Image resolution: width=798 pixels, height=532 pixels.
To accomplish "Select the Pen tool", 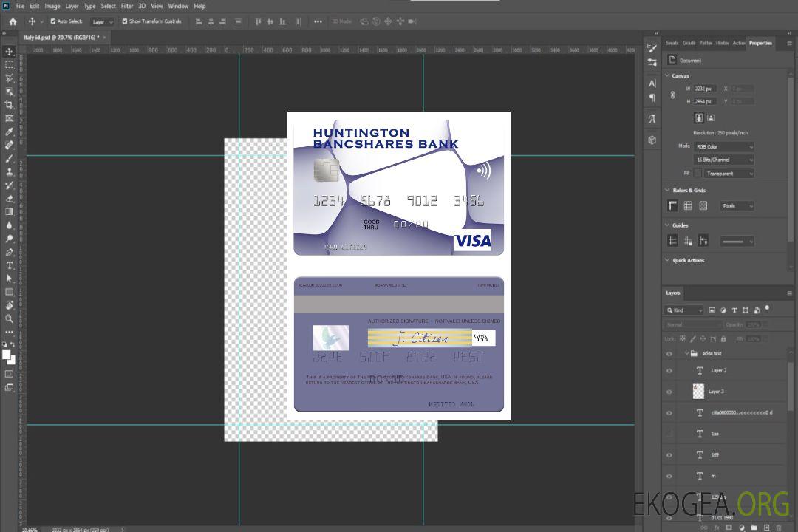I will pos(9,252).
